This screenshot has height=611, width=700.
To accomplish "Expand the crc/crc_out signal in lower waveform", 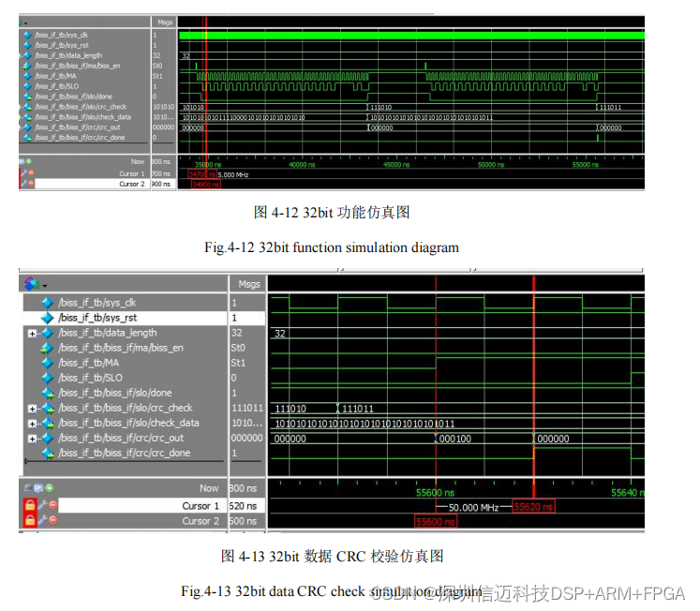I will pyautogui.click(x=33, y=438).
